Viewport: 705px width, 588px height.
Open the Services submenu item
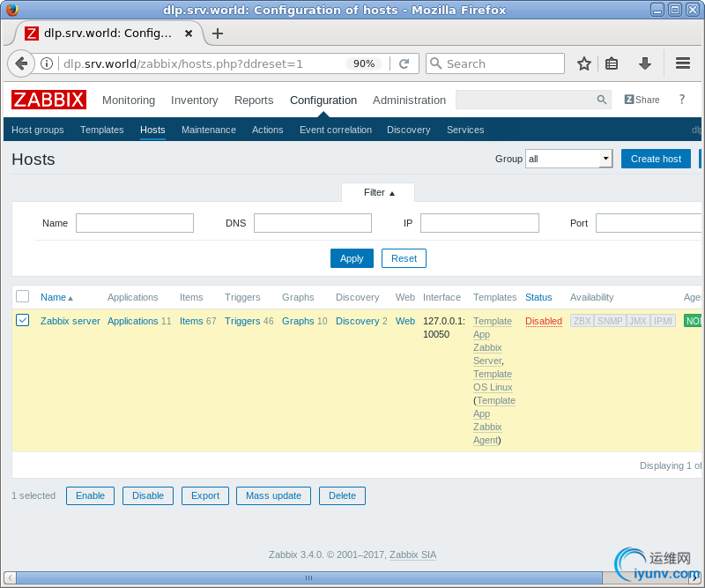(465, 130)
